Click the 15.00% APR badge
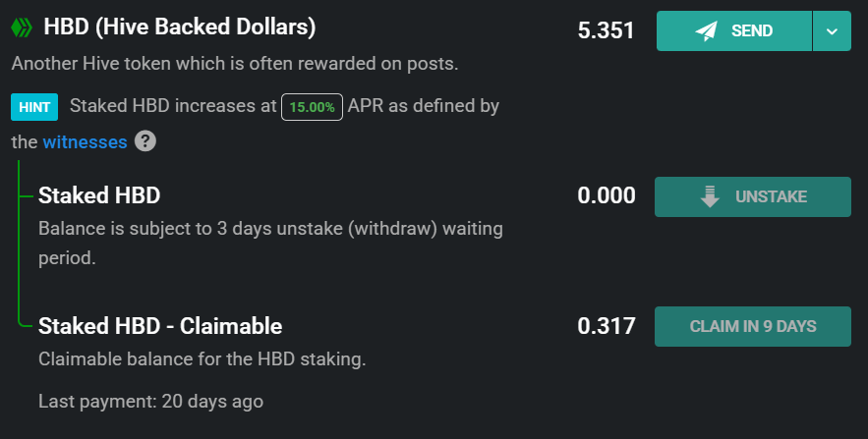Image resolution: width=868 pixels, height=439 pixels. point(312,107)
